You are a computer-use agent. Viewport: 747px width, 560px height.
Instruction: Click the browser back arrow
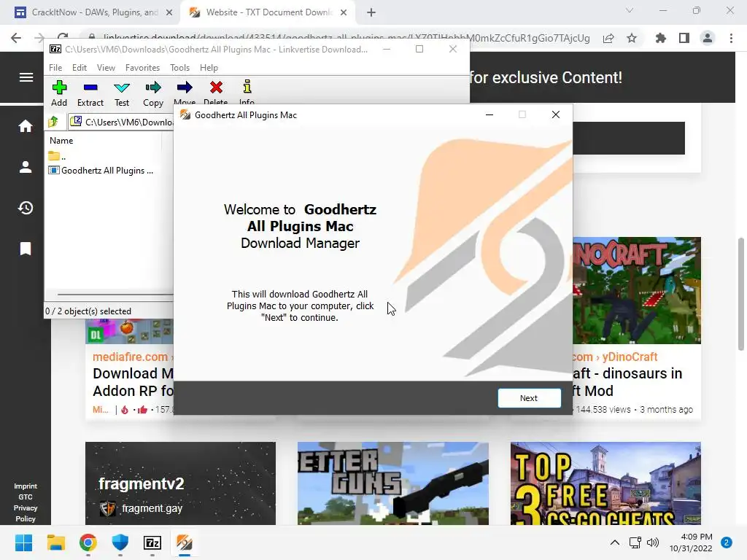tap(16, 38)
